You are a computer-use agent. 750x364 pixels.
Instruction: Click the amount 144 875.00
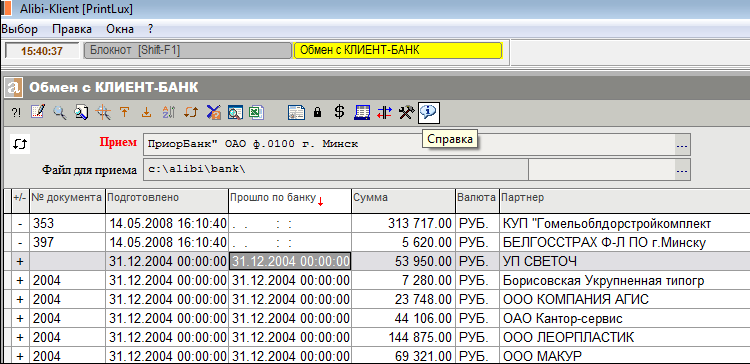point(420,337)
